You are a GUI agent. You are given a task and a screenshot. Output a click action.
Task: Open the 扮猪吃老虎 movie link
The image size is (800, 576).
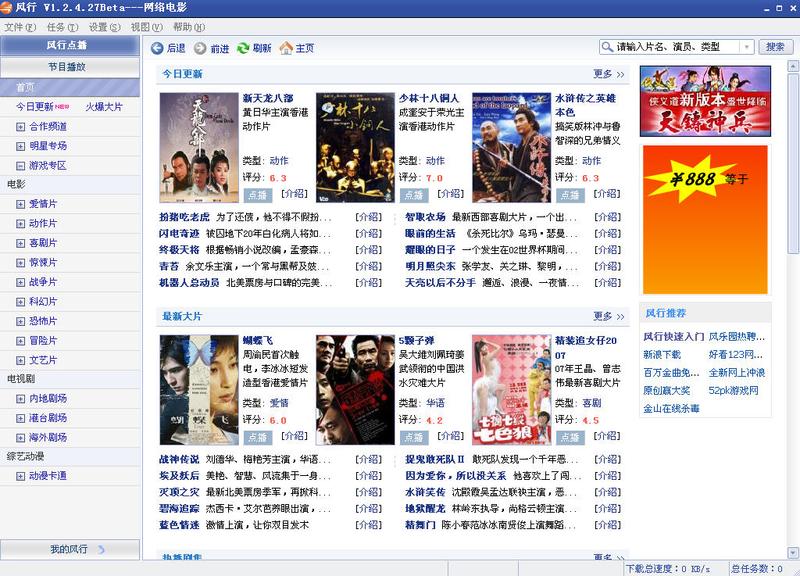[x=184, y=217]
